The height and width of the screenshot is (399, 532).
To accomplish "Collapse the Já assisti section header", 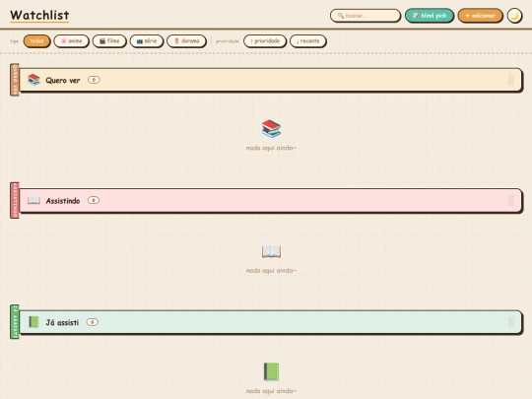I will [x=270, y=322].
